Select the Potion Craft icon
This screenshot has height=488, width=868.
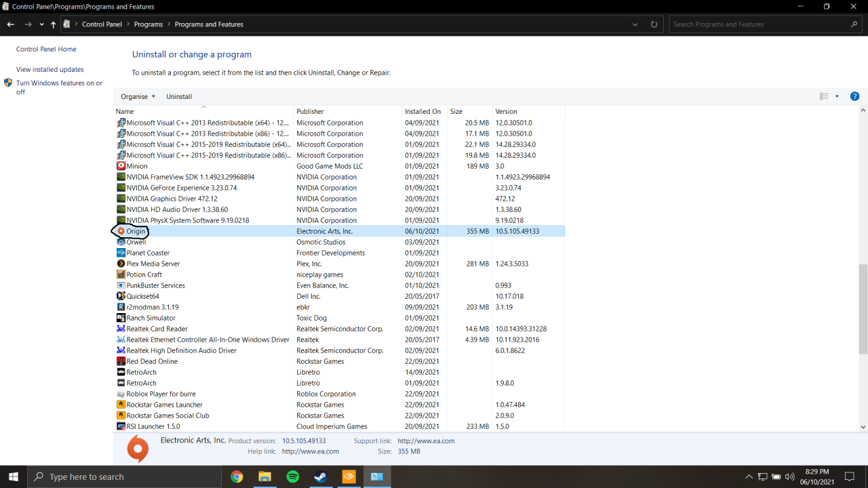click(x=121, y=274)
